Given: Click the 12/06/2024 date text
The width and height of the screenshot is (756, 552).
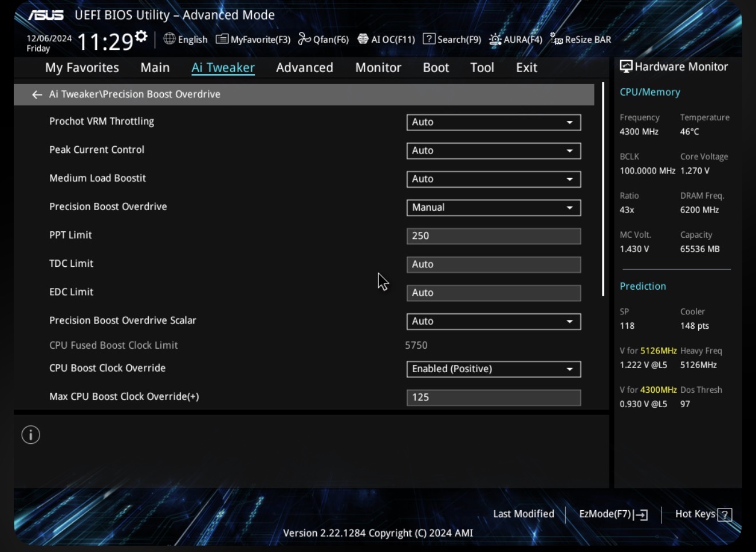Looking at the screenshot, I should [x=49, y=38].
